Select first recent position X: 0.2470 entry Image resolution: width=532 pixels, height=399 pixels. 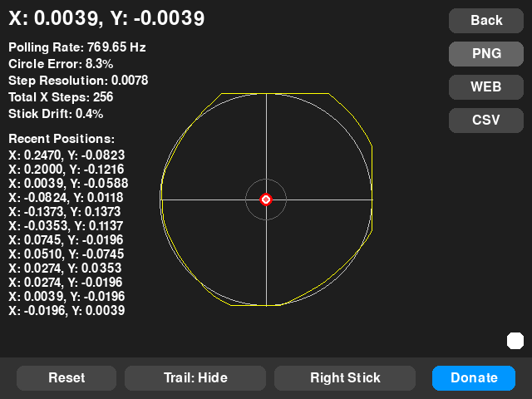[x=66, y=155]
